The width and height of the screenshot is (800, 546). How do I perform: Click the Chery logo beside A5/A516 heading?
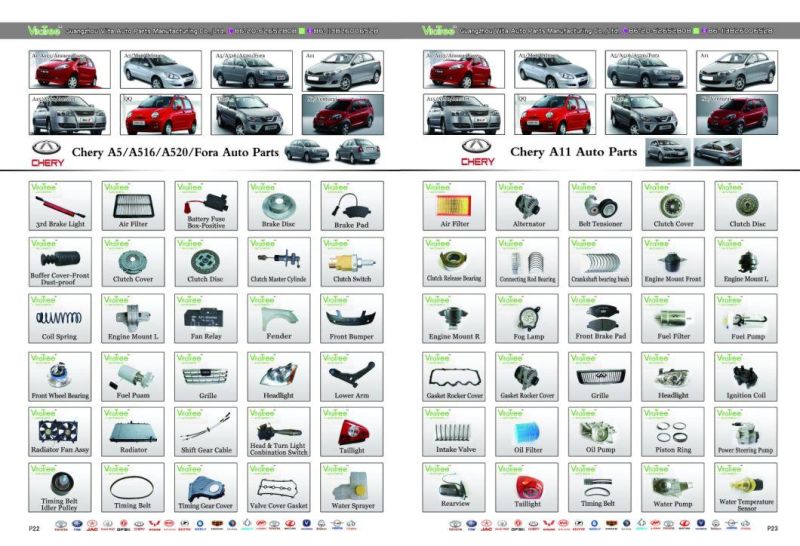pyautogui.click(x=47, y=153)
